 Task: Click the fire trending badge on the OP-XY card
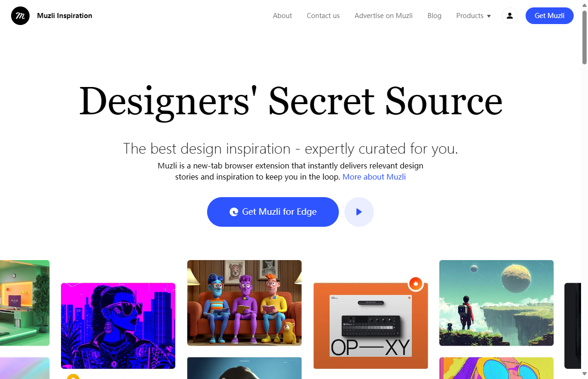(416, 284)
